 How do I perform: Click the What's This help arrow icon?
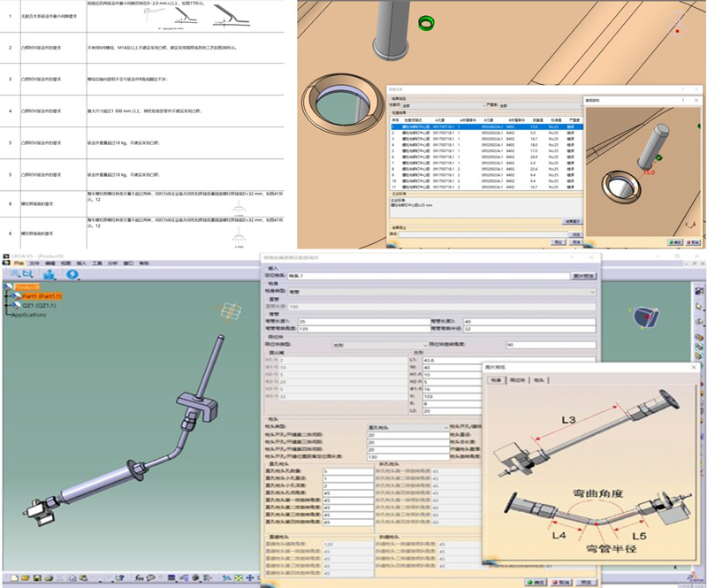coord(120,578)
